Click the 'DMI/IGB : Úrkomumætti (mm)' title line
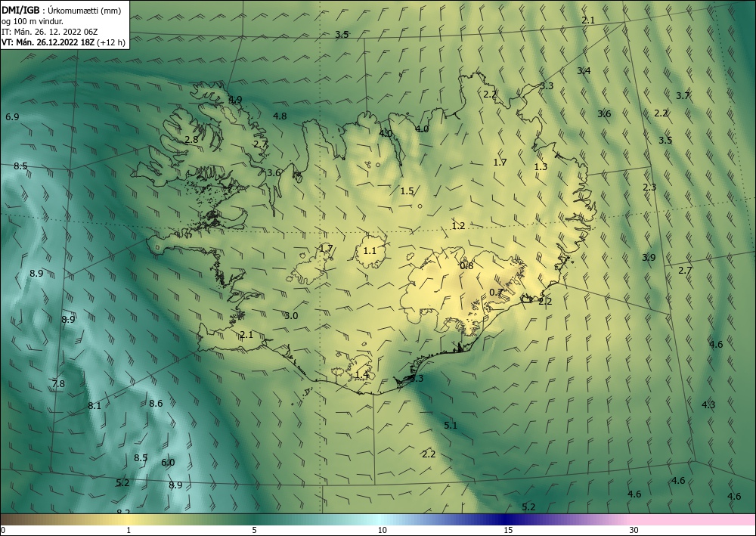This screenshot has height=536, width=756. point(62,11)
